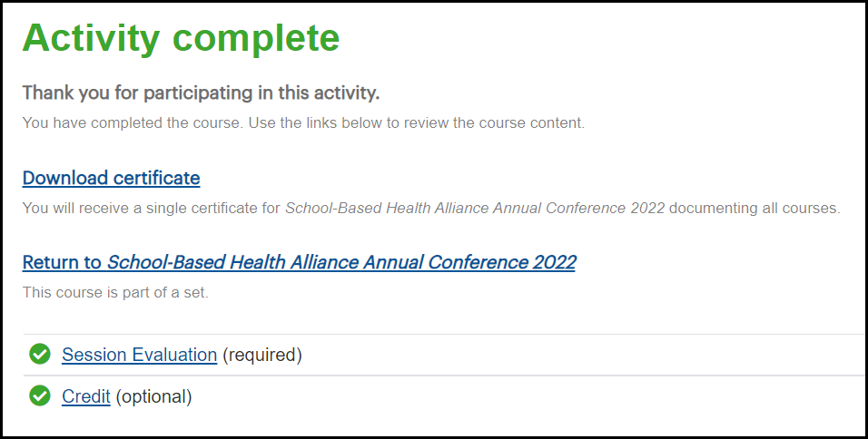Open the Download certificate link
868x439 pixels.
pos(111,178)
